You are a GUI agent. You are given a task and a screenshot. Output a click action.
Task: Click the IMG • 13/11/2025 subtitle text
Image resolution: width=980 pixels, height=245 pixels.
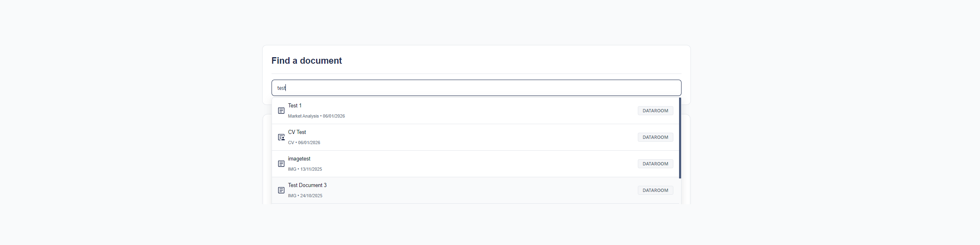[x=305, y=169]
